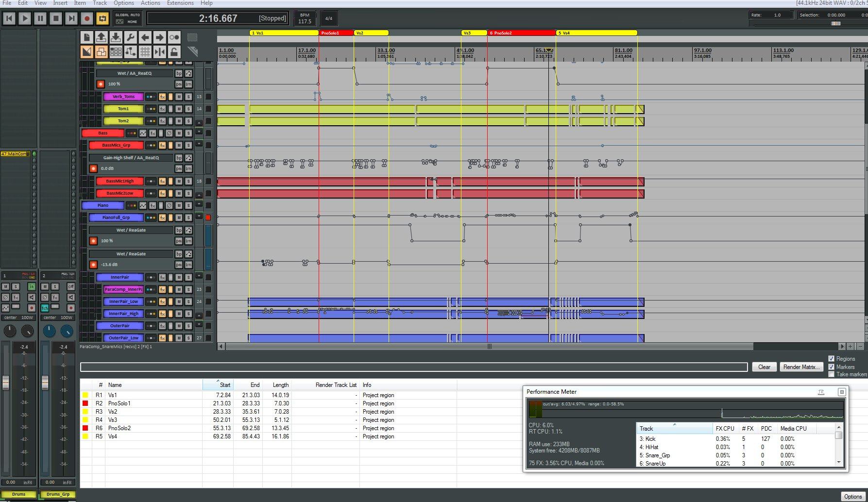The image size is (868, 502).
Task: Open the Global Auto mode selector
Action: click(x=128, y=18)
